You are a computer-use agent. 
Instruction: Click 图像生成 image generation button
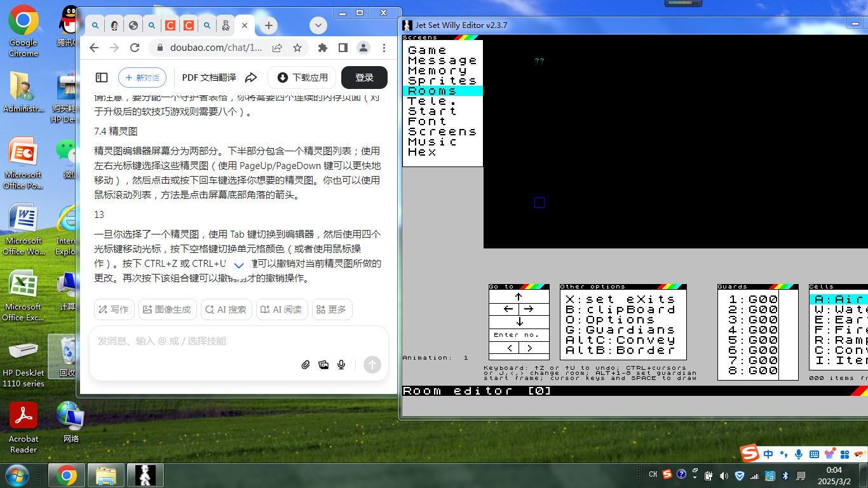[167, 309]
